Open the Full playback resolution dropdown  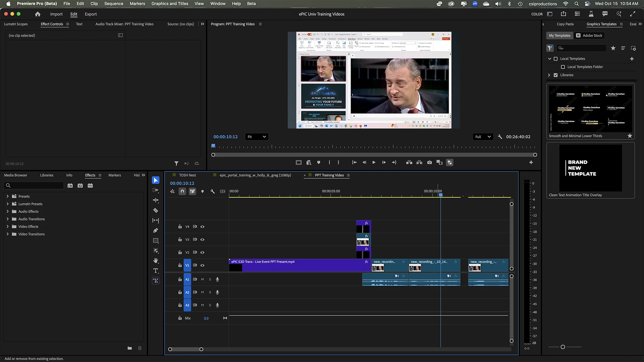click(483, 137)
